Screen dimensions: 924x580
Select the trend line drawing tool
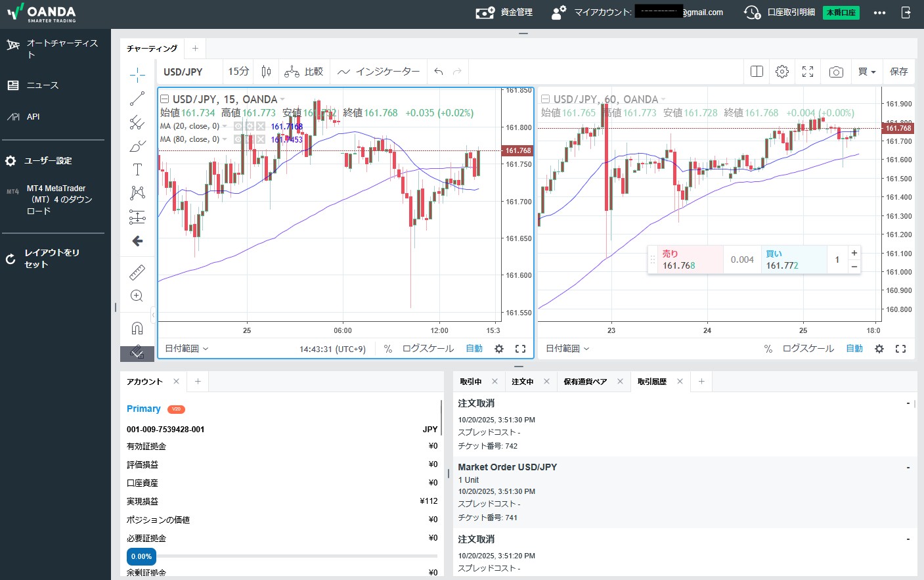point(137,99)
